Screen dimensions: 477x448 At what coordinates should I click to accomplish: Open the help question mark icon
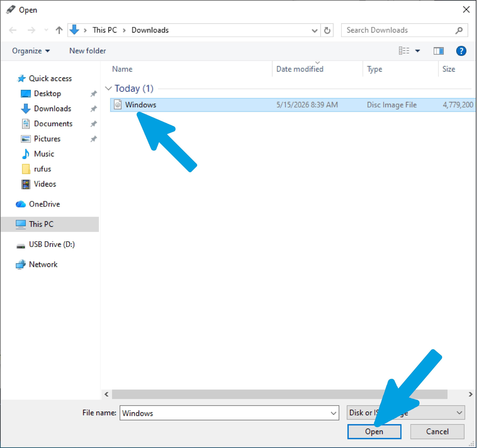coord(461,51)
